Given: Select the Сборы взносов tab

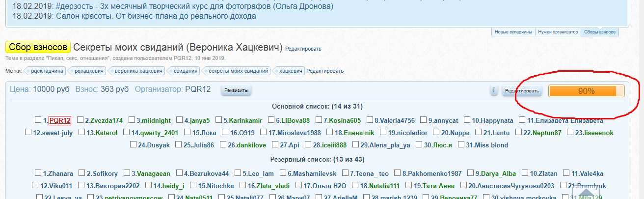Looking at the screenshot, I should pos(599,32).
